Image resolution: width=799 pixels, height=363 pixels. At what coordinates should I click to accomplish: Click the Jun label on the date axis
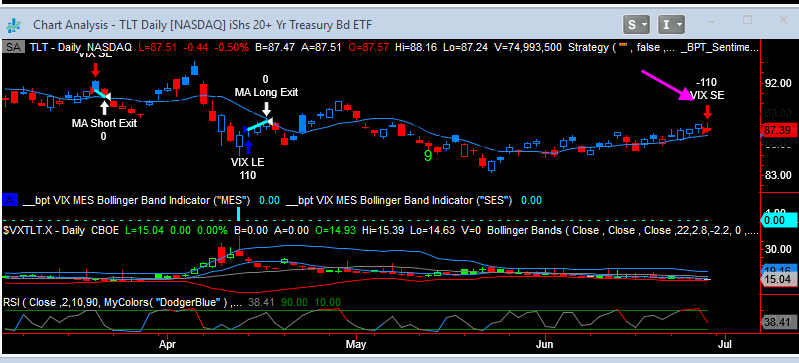coord(545,344)
